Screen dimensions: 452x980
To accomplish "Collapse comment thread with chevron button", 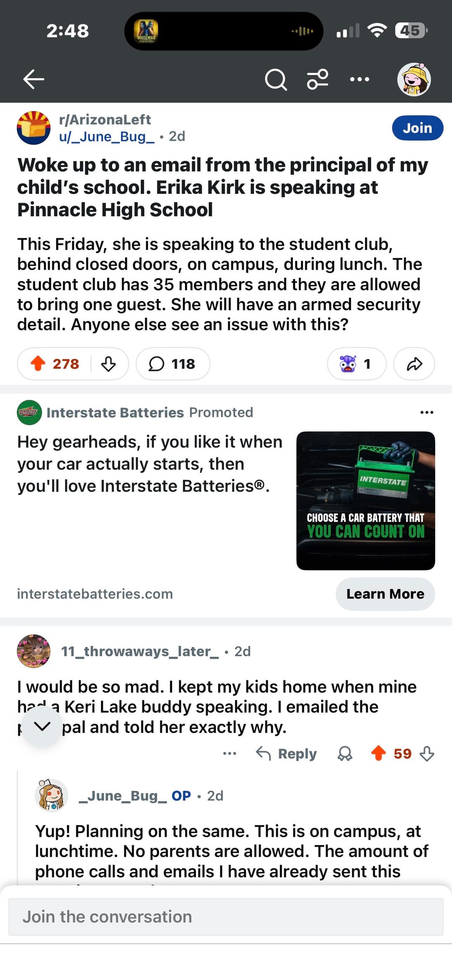I will click(42, 726).
